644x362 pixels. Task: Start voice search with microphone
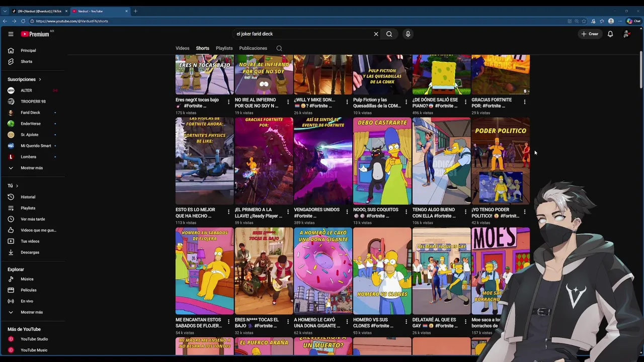tap(408, 34)
